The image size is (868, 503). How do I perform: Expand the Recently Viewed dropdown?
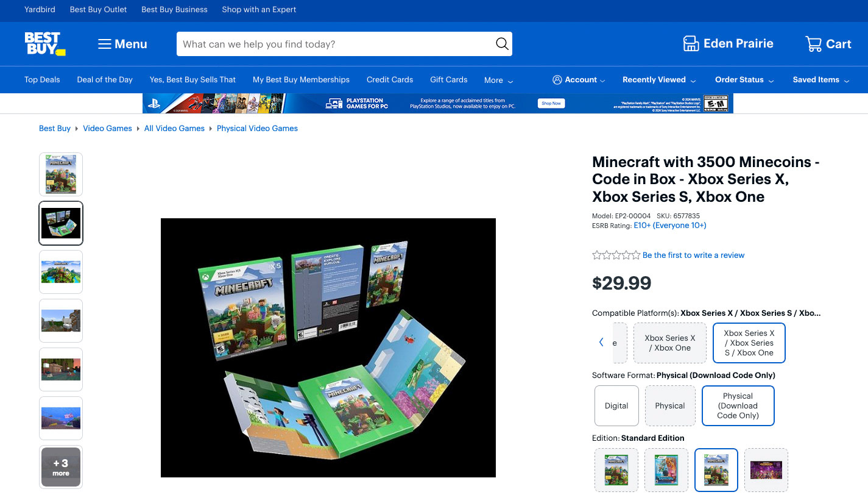(x=659, y=80)
